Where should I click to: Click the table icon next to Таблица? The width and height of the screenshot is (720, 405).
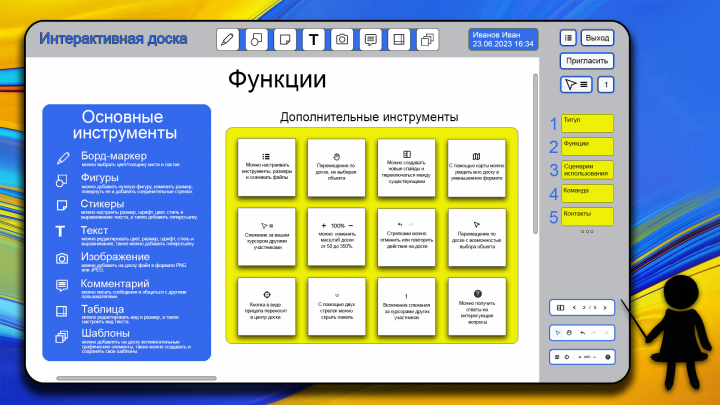point(61,311)
